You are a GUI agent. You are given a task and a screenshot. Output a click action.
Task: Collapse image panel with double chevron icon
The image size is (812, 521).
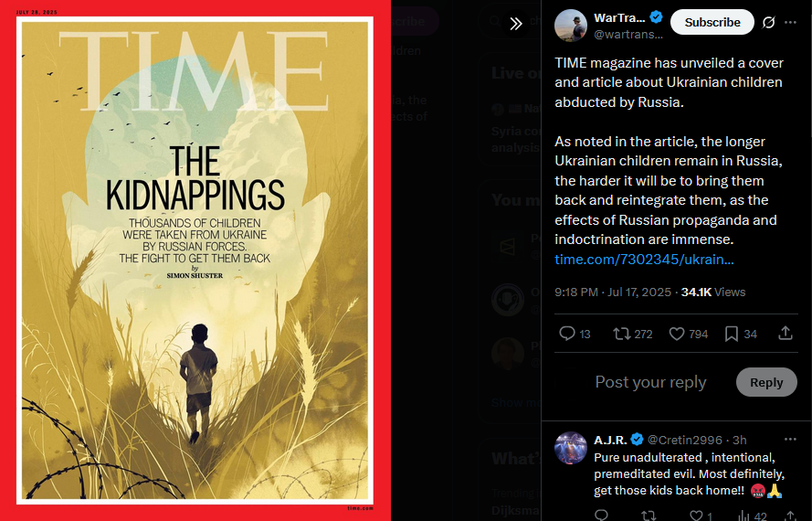tap(515, 24)
